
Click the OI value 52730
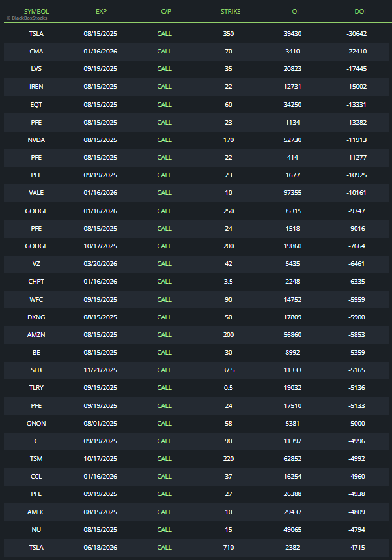[x=292, y=140]
